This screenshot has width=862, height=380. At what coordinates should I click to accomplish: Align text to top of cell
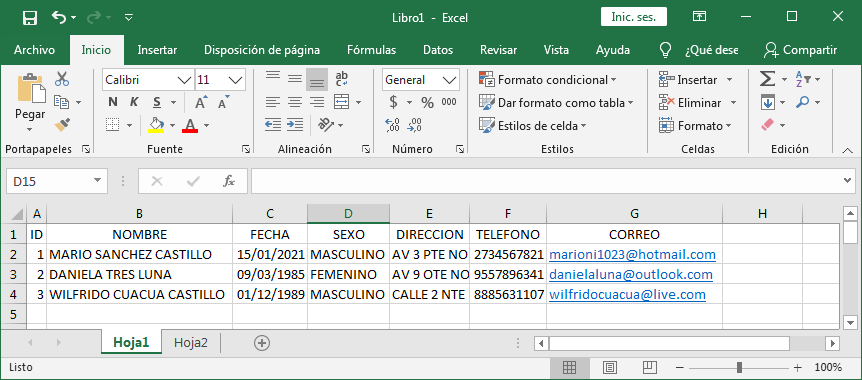click(273, 77)
